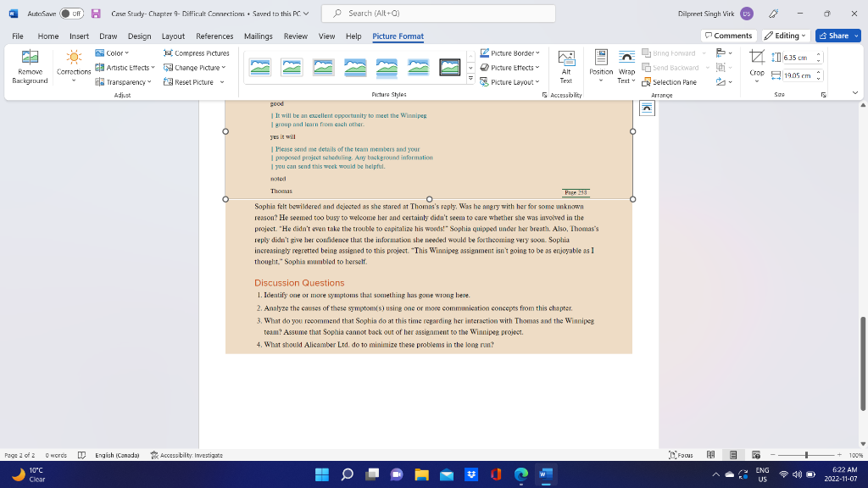This screenshot has height=488, width=868.
Task: Open the View tab
Action: click(326, 36)
